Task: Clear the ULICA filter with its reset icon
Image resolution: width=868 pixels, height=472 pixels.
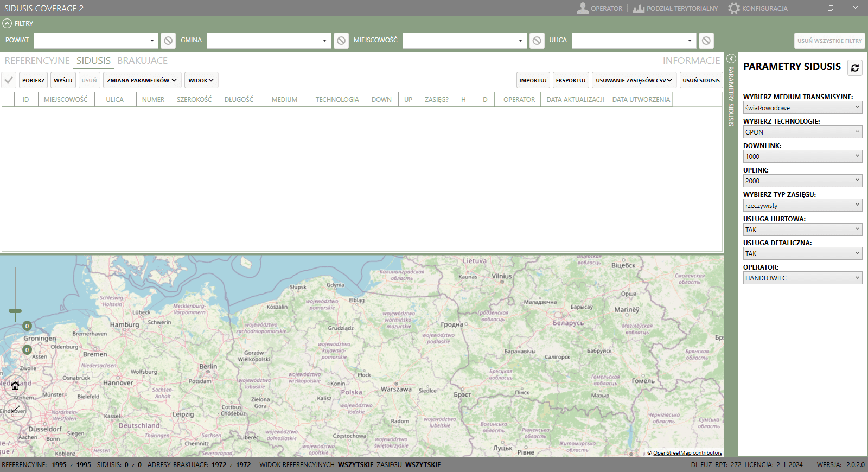Action: coord(706,41)
